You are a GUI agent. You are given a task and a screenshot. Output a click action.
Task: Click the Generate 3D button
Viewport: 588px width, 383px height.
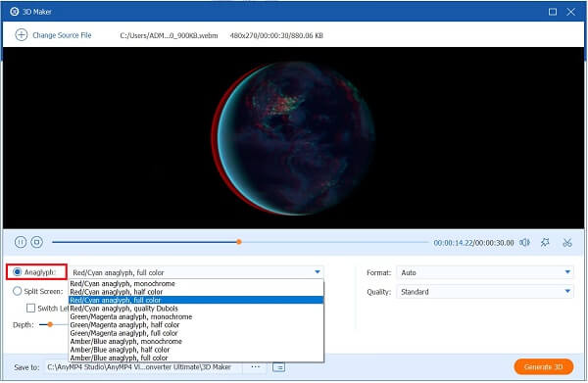pos(543,366)
